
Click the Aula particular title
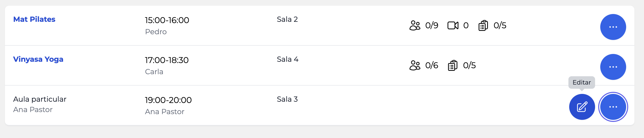tap(40, 99)
